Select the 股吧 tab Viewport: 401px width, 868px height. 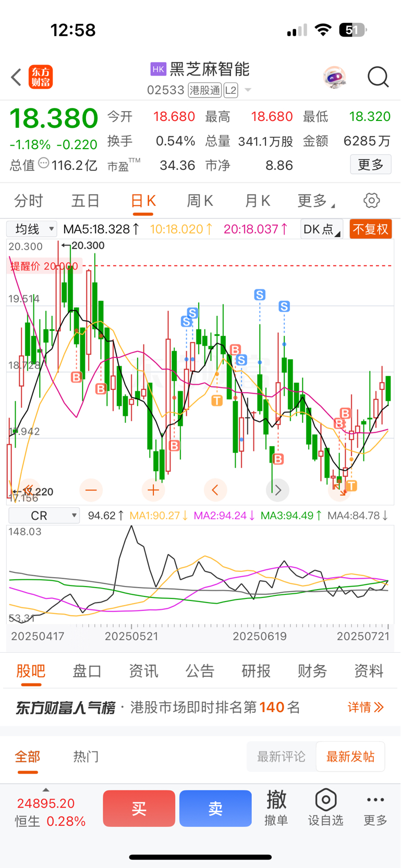pos(31,671)
